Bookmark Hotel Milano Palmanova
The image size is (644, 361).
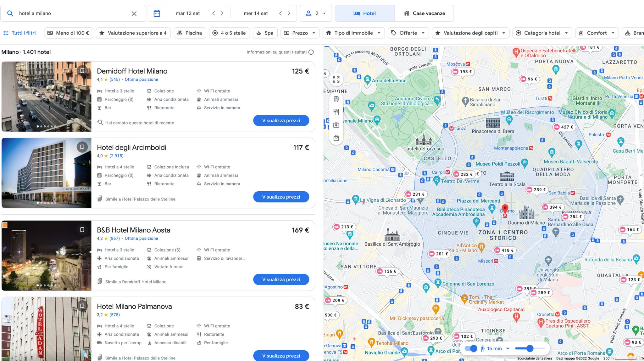tap(82, 306)
